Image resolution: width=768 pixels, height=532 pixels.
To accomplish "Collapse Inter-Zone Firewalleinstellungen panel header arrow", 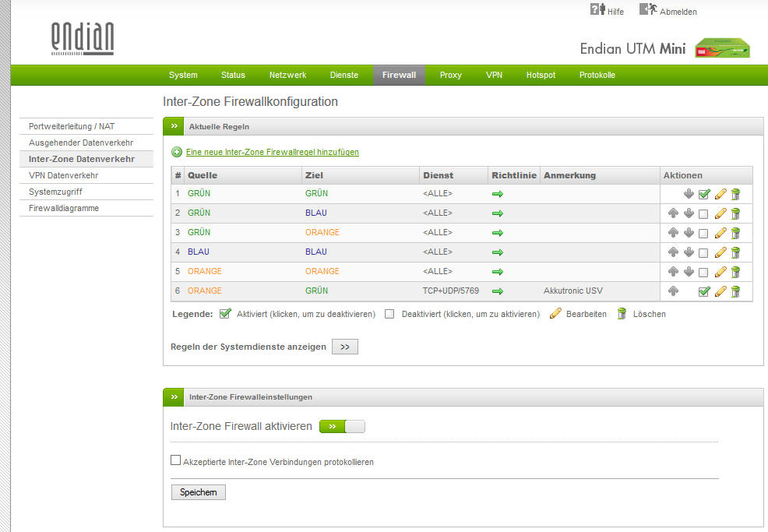I will tap(174, 396).
